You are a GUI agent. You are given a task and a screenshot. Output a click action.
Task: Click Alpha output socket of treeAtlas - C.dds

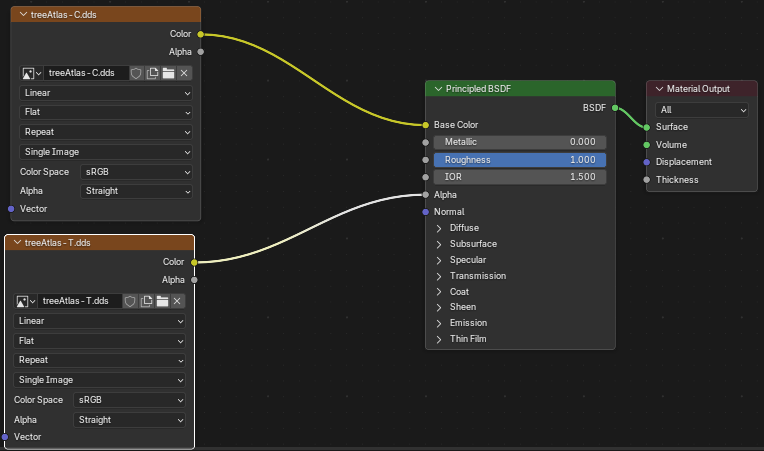(x=201, y=52)
